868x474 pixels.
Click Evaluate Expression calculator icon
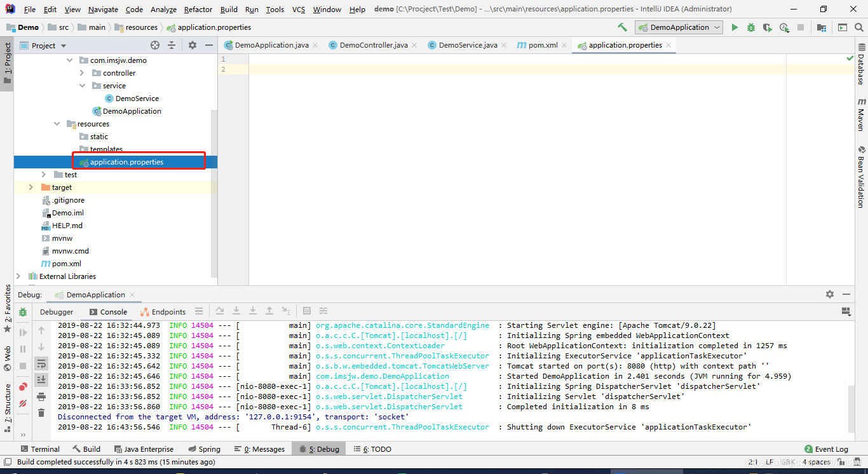pos(307,311)
